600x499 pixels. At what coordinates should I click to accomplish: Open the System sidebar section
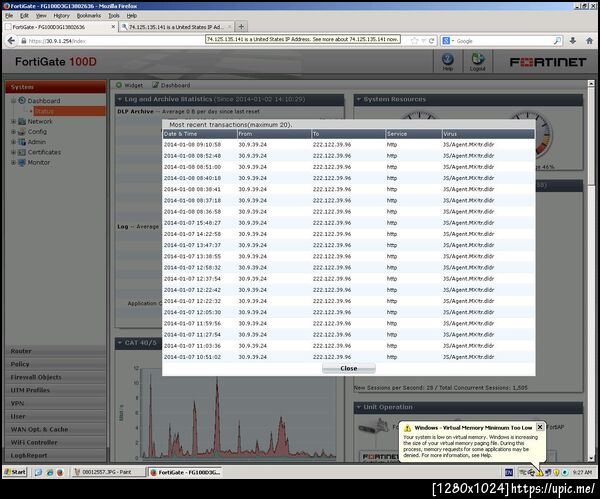(55, 87)
